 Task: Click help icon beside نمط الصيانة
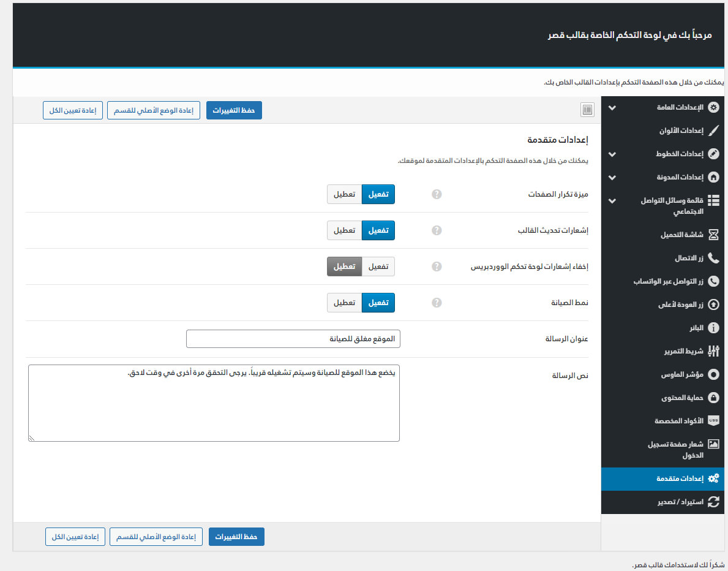[437, 303]
